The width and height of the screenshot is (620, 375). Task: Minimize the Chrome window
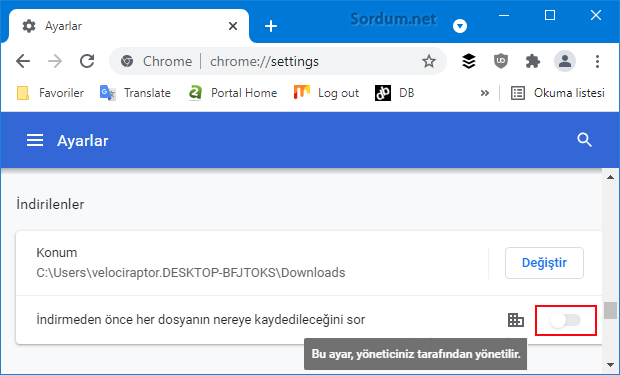point(504,15)
